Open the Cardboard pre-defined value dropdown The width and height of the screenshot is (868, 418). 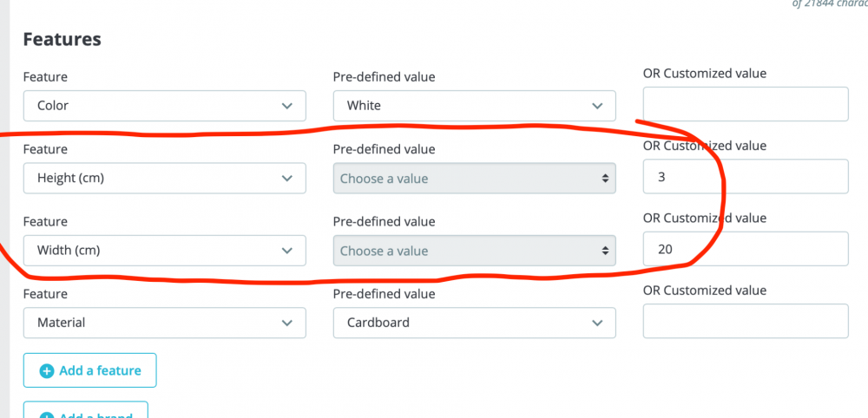tap(474, 323)
